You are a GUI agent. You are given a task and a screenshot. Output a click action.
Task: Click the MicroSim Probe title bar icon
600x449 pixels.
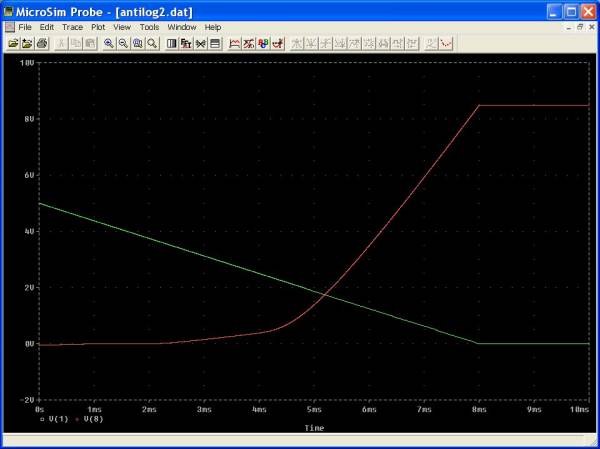point(8,11)
